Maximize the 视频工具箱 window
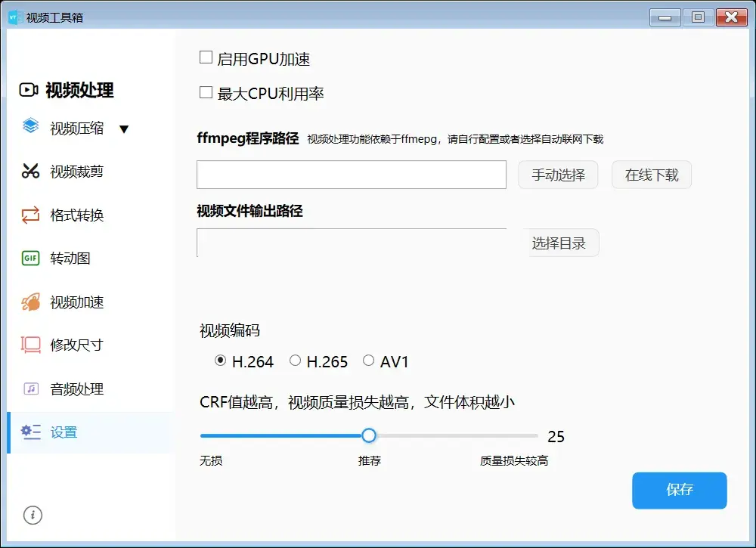The height and width of the screenshot is (548, 756). [698, 17]
